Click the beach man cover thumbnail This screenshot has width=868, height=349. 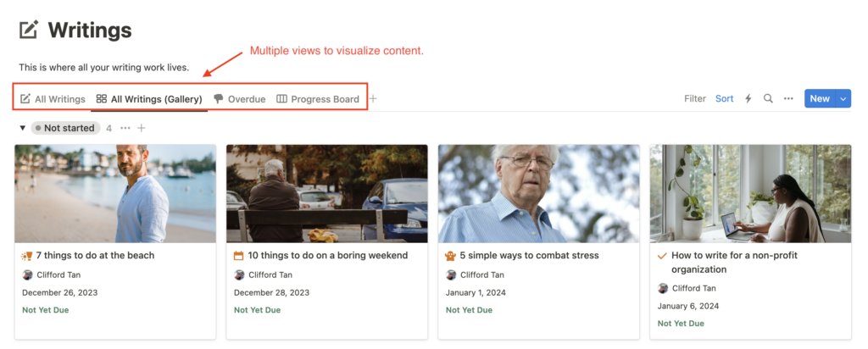pyautogui.click(x=115, y=193)
